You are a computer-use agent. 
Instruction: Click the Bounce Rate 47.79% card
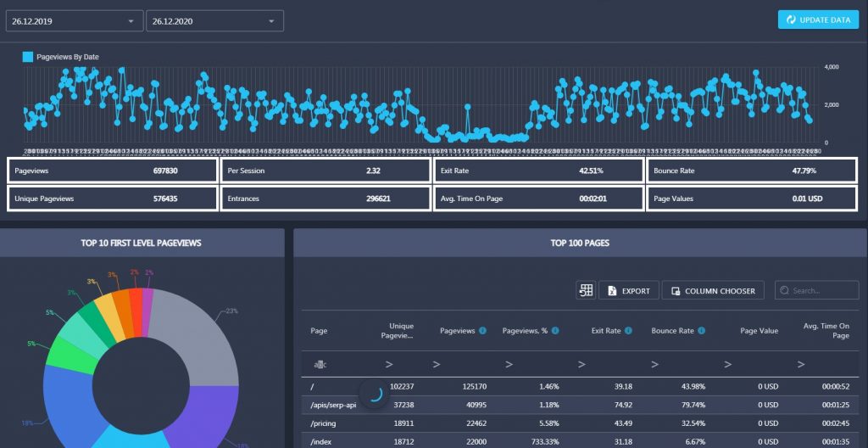coord(752,171)
